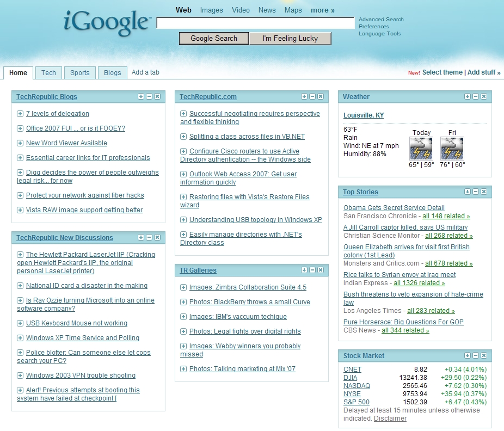Open the Blogs tab
This screenshot has width=504, height=431.
pyautogui.click(x=113, y=72)
